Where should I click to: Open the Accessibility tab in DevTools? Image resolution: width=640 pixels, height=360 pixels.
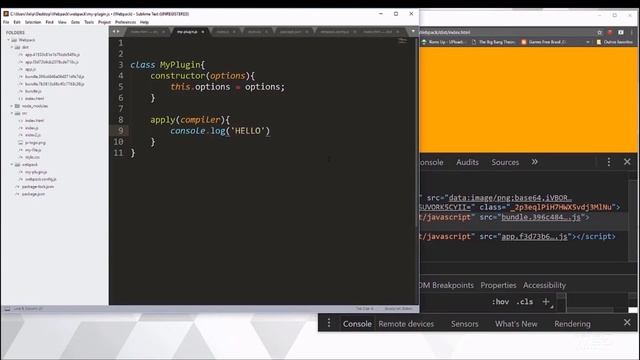544,285
